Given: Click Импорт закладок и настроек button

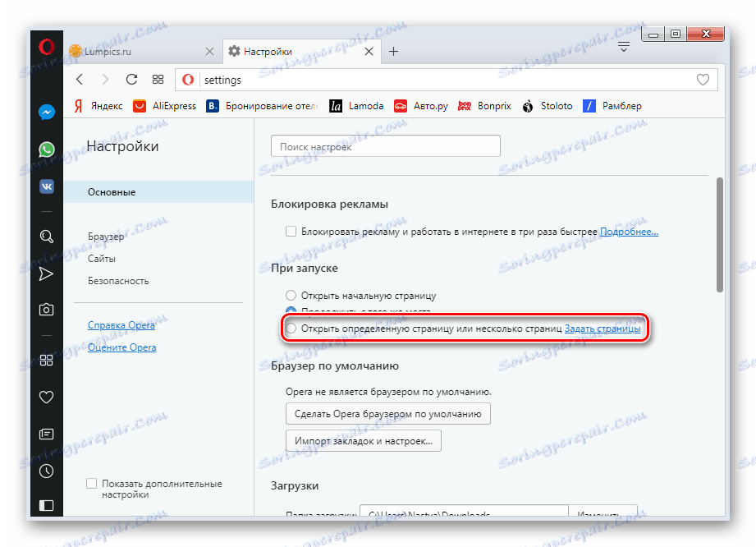Looking at the screenshot, I should coord(364,441).
